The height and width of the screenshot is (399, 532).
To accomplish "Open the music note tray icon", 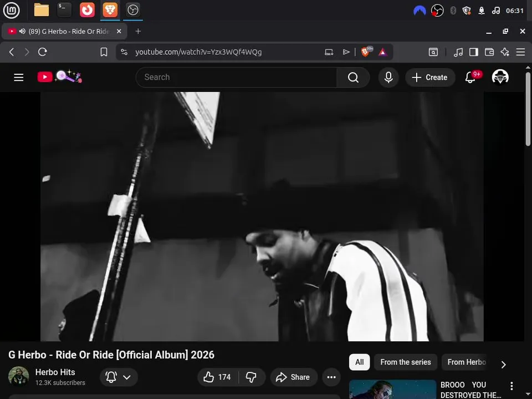I will pyautogui.click(x=495, y=11).
